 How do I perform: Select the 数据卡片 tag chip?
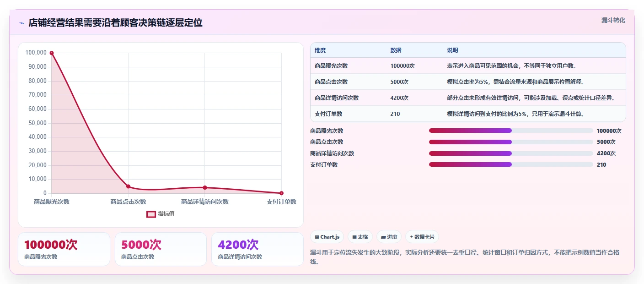pyautogui.click(x=422, y=237)
